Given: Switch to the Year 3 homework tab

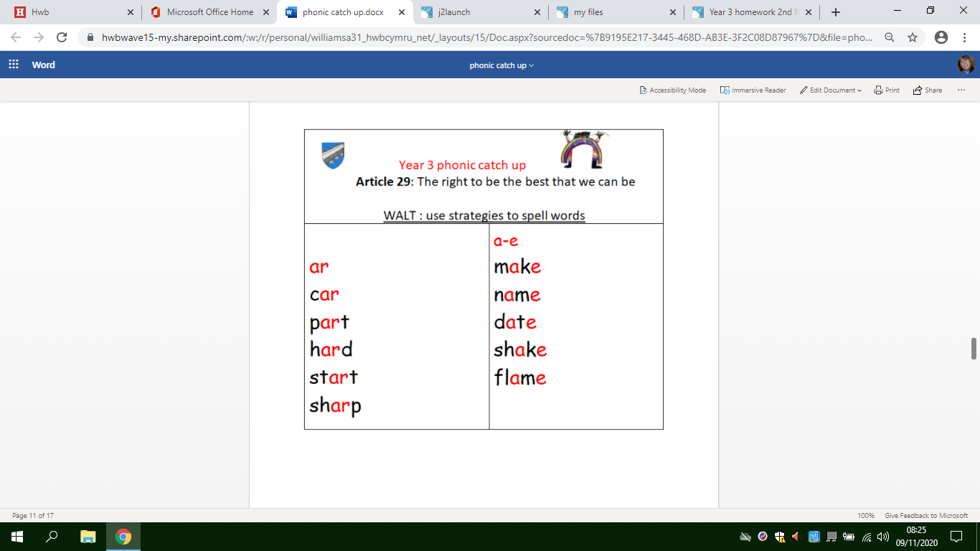Looking at the screenshot, I should [x=750, y=12].
